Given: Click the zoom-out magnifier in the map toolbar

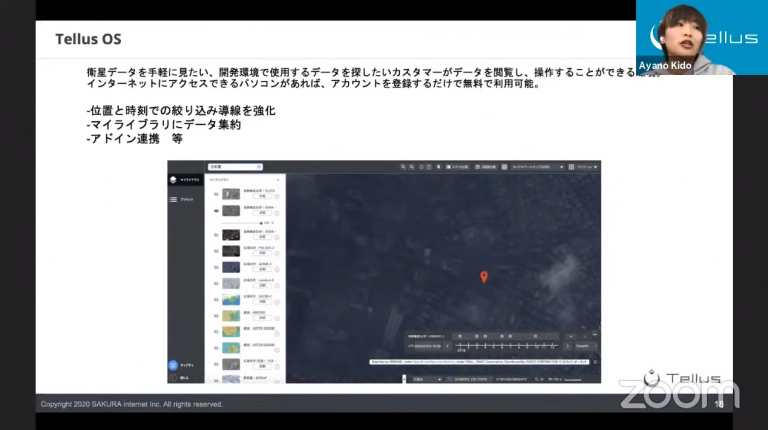Looking at the screenshot, I should [412, 167].
